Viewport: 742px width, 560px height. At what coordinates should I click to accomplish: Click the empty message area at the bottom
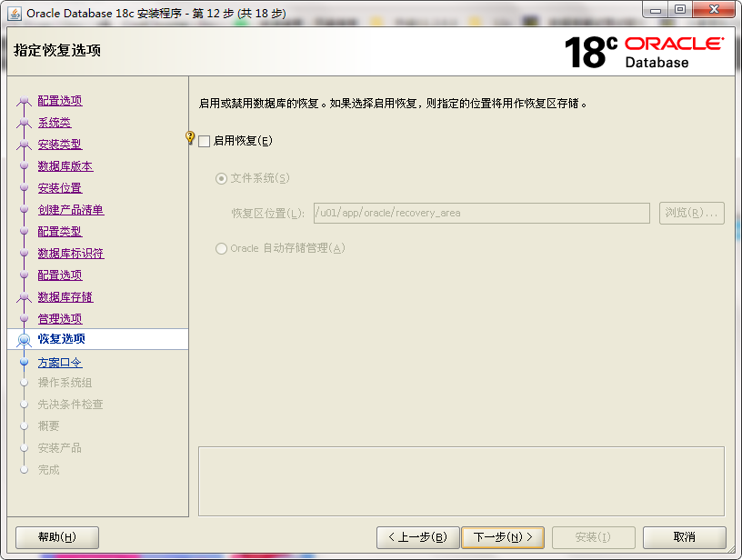coord(461,482)
